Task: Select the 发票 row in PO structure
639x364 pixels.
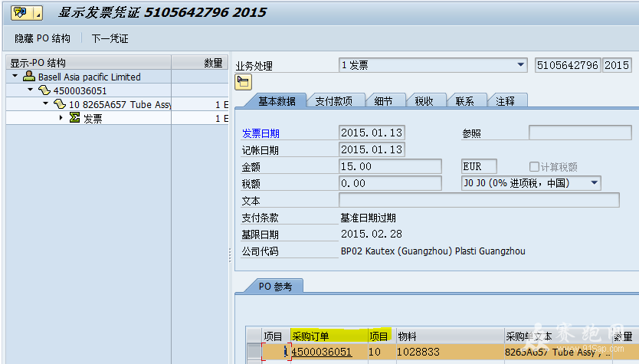Action: point(117,118)
